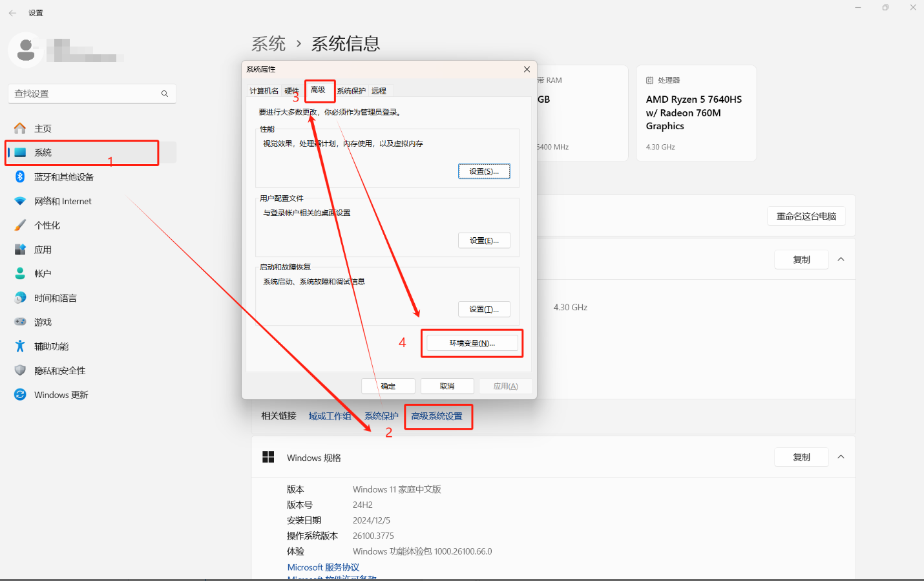Collapse the Windows 规格 section chevron
924x581 pixels.
click(x=841, y=457)
